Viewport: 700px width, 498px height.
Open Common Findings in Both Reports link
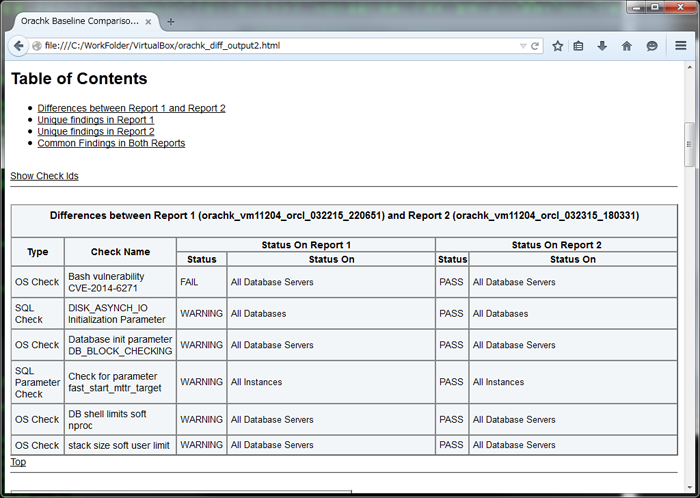click(x=111, y=143)
